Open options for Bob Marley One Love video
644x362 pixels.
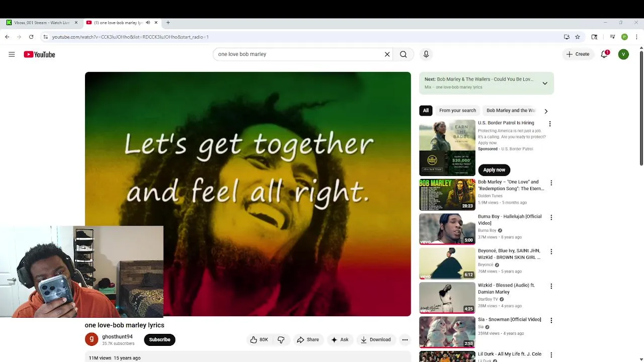click(x=551, y=183)
